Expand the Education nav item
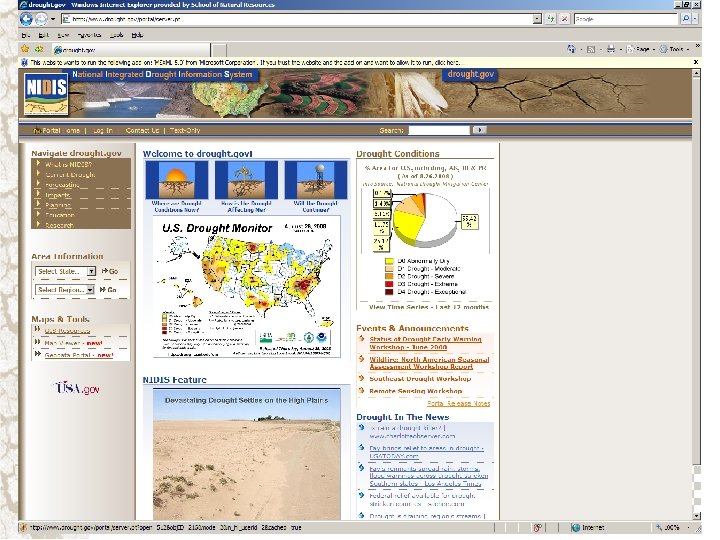This screenshot has height=540, width=720. click(59, 215)
